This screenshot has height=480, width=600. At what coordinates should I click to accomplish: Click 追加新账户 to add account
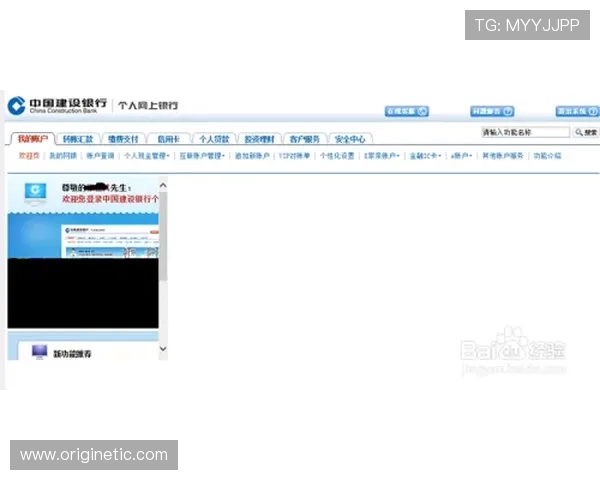252,156
